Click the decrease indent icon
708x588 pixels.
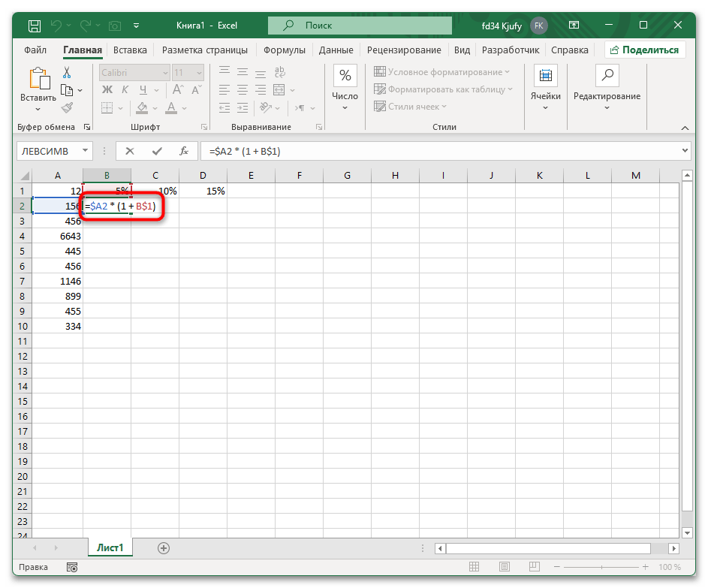[224, 108]
